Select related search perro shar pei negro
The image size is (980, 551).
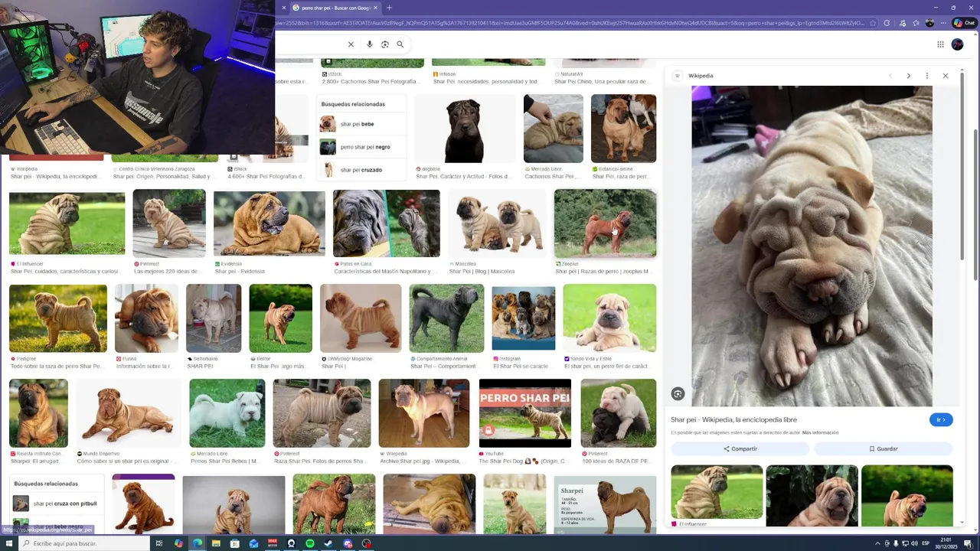pyautogui.click(x=361, y=147)
